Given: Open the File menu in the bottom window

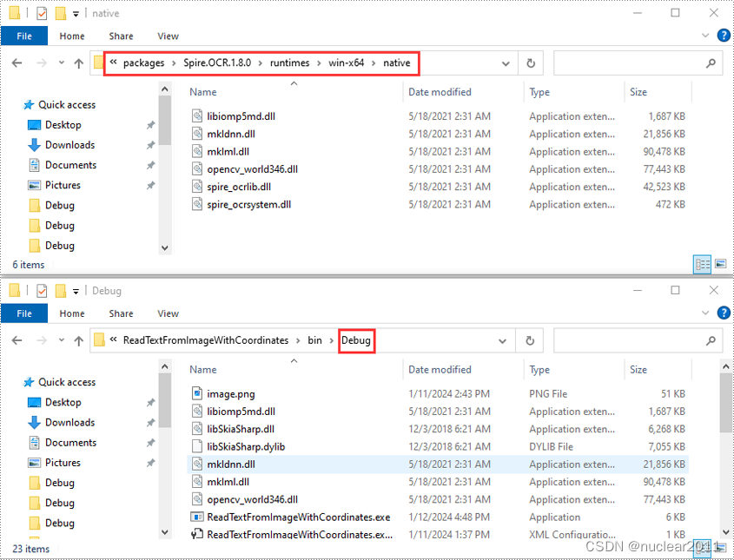Looking at the screenshot, I should pos(24,313).
